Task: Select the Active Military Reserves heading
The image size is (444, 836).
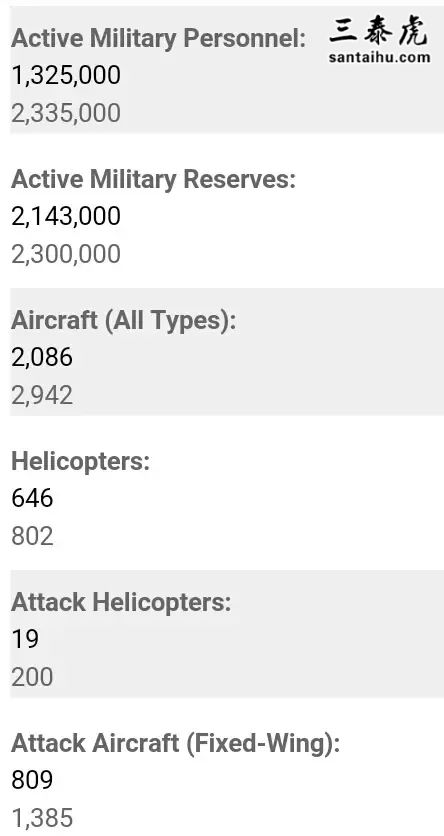Action: pos(153,179)
